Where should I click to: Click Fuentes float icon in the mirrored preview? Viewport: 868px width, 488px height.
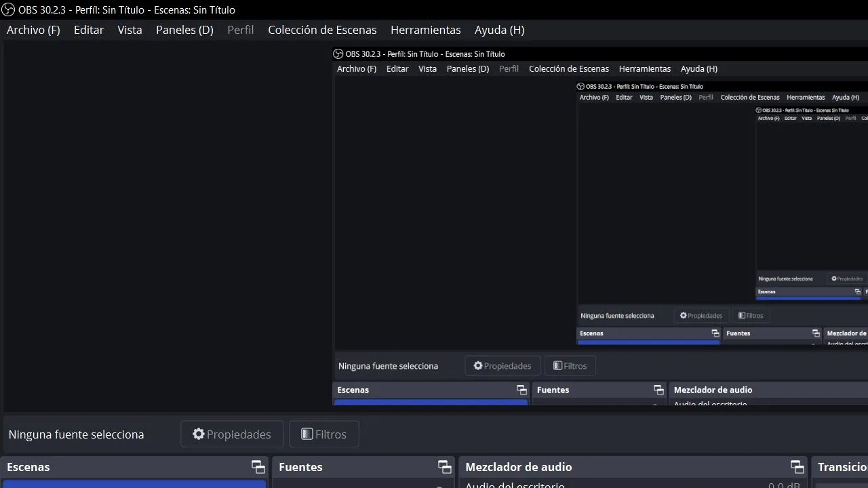coord(658,390)
